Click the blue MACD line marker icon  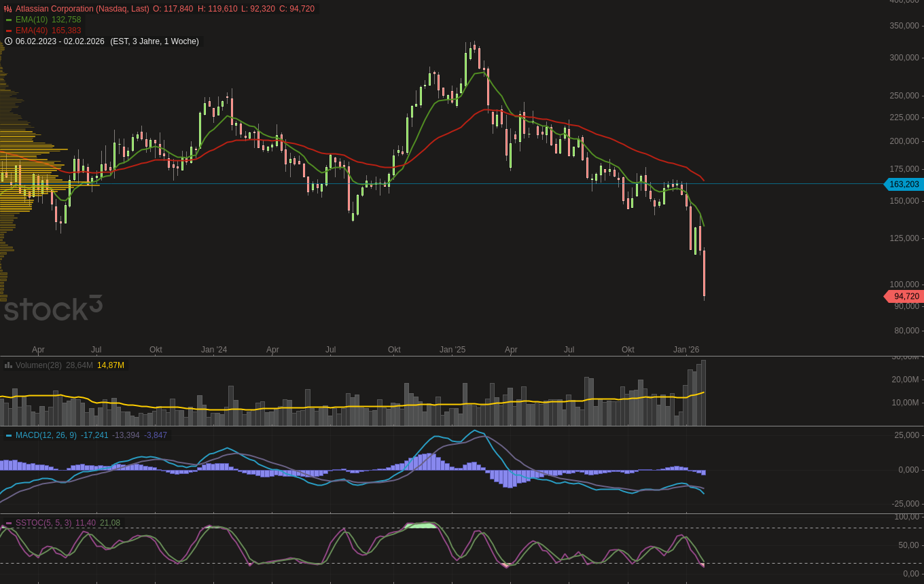pyautogui.click(x=9, y=435)
